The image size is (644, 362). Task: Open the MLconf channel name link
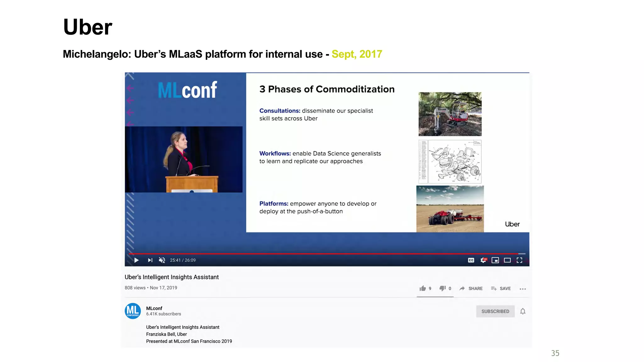[154, 308]
